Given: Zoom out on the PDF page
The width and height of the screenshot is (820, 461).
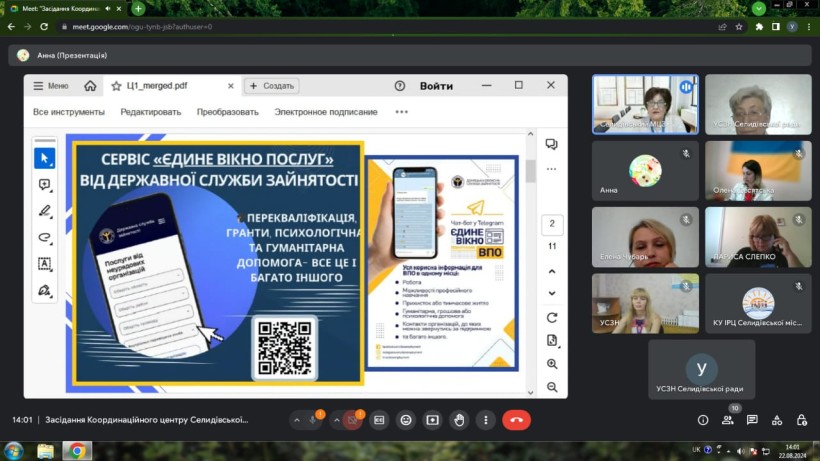Looking at the screenshot, I should point(552,387).
